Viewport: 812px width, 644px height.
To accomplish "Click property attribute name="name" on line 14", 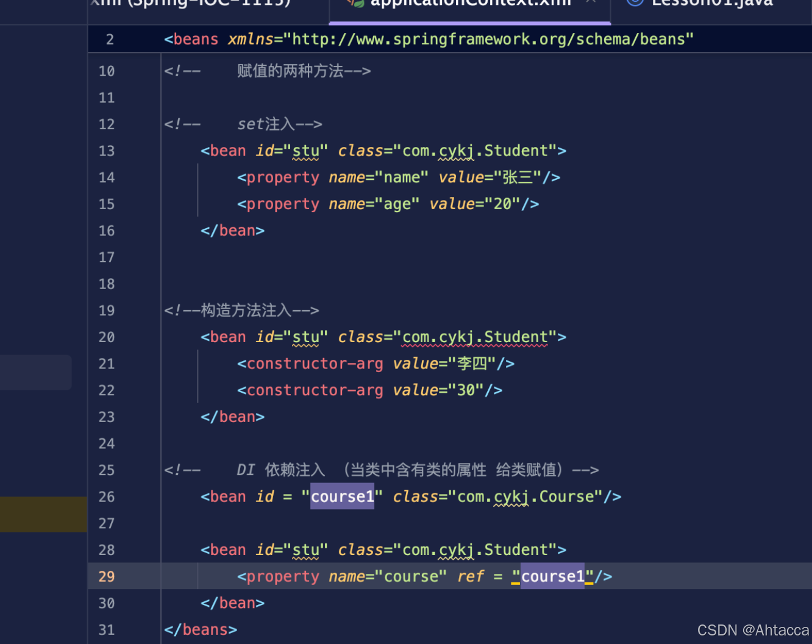I will tap(379, 177).
